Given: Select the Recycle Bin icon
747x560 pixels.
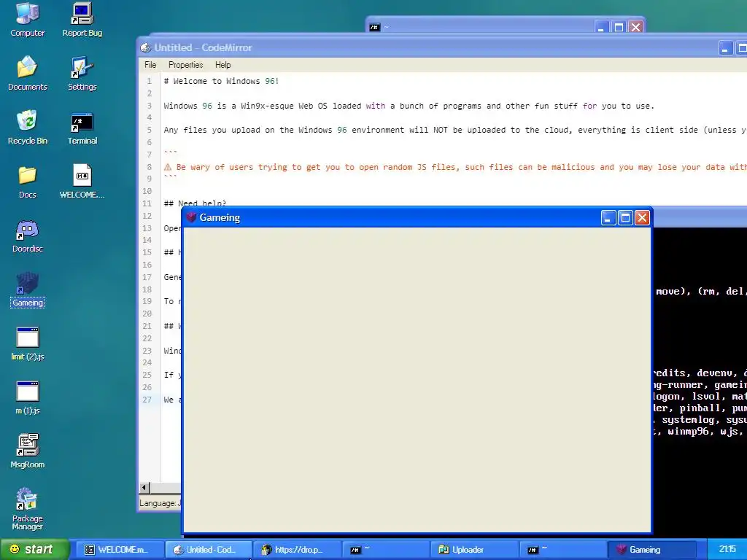Looking at the screenshot, I should pyautogui.click(x=27, y=127).
